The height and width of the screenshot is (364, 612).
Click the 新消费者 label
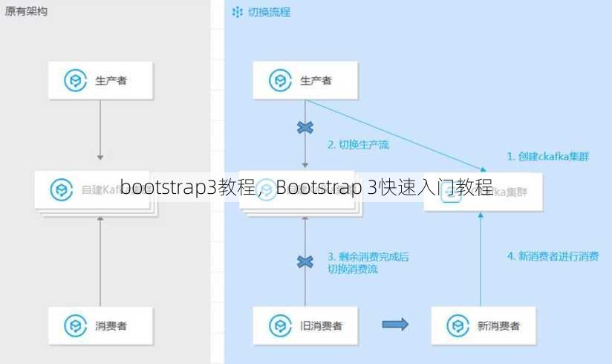pyautogui.click(x=499, y=325)
